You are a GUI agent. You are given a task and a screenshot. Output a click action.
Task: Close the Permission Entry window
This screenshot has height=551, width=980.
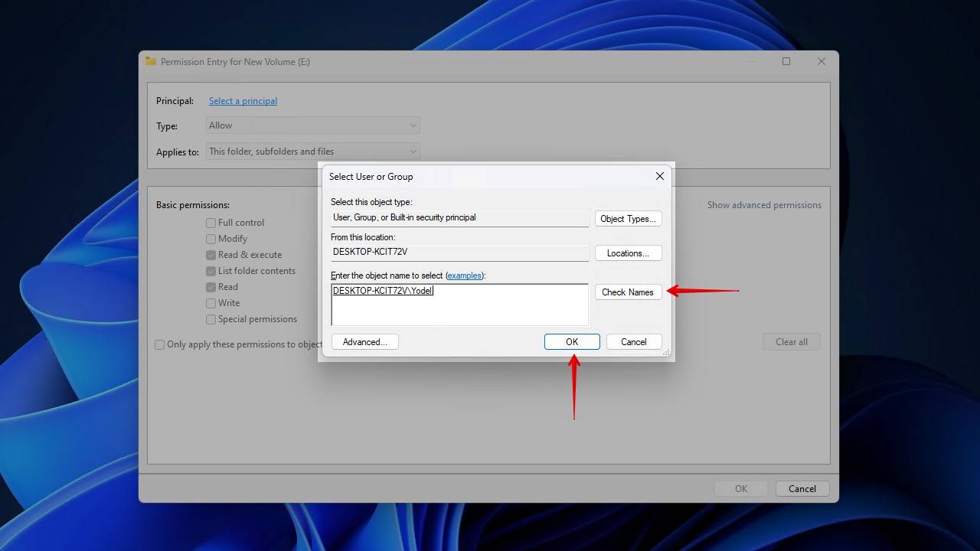[x=821, y=61]
